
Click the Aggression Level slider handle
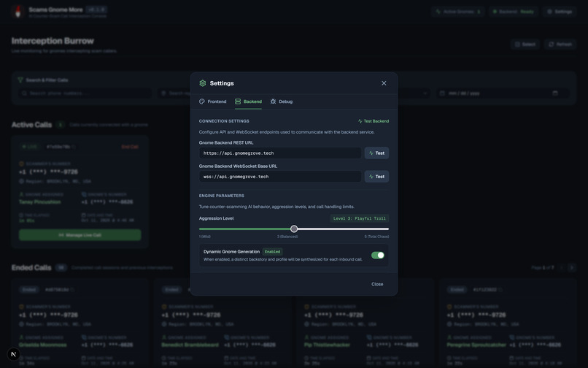294,229
